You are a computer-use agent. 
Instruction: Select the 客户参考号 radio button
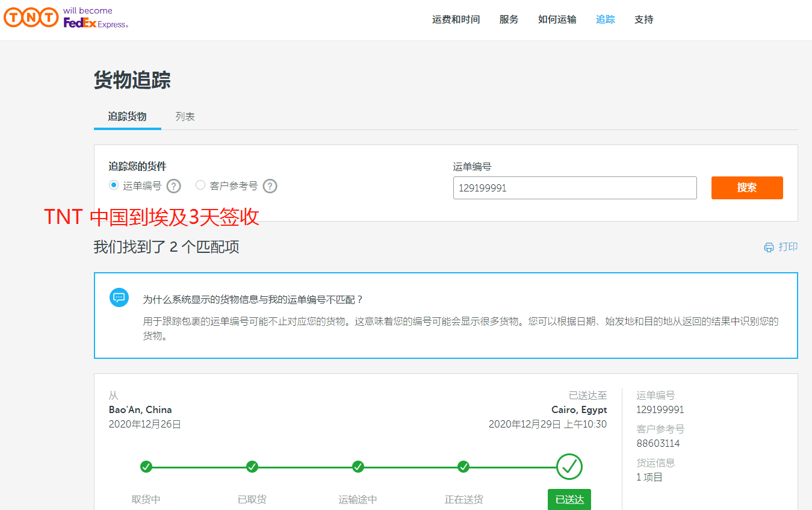click(x=200, y=185)
